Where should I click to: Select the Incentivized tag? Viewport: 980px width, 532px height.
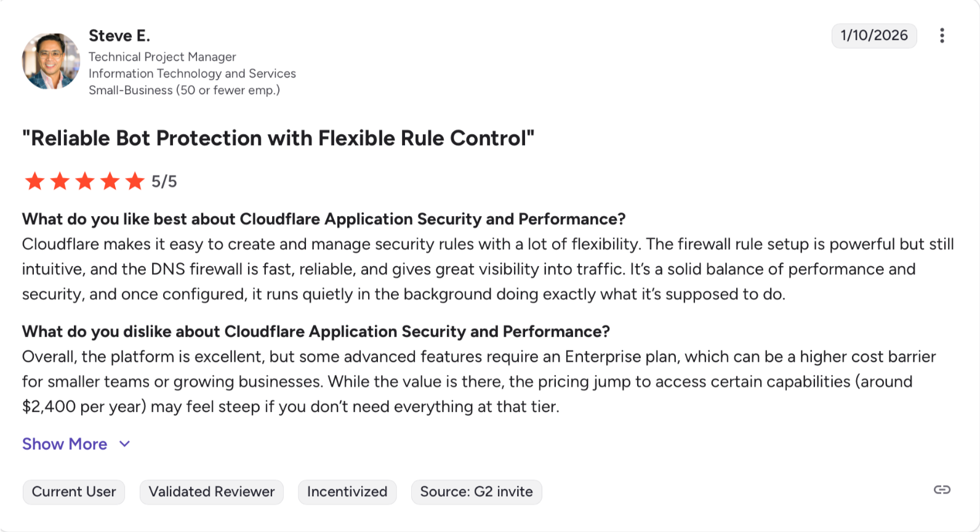pos(347,492)
